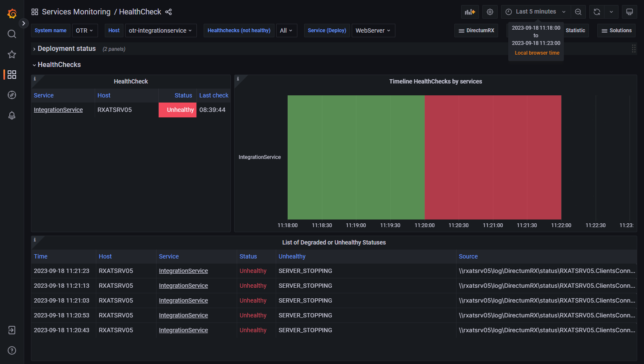Open the WebServer service dropdown
This screenshot has width=644, height=364.
click(373, 31)
